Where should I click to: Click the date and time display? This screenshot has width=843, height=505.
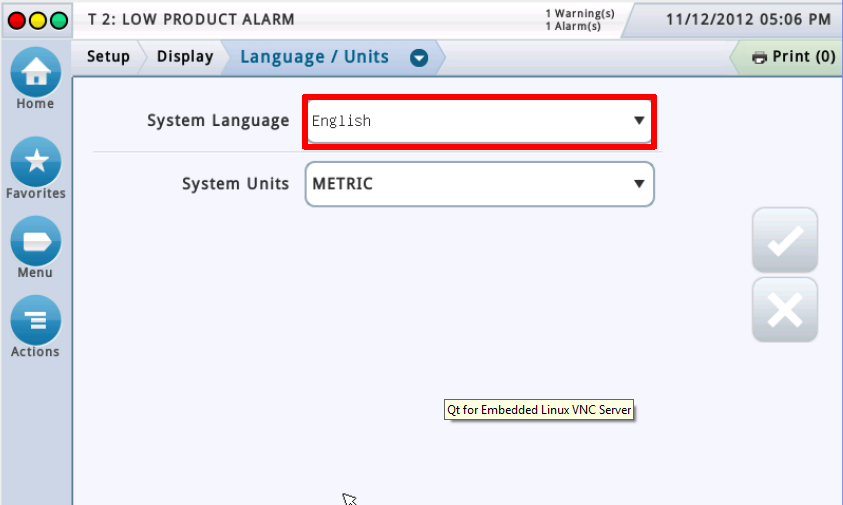[x=748, y=19]
